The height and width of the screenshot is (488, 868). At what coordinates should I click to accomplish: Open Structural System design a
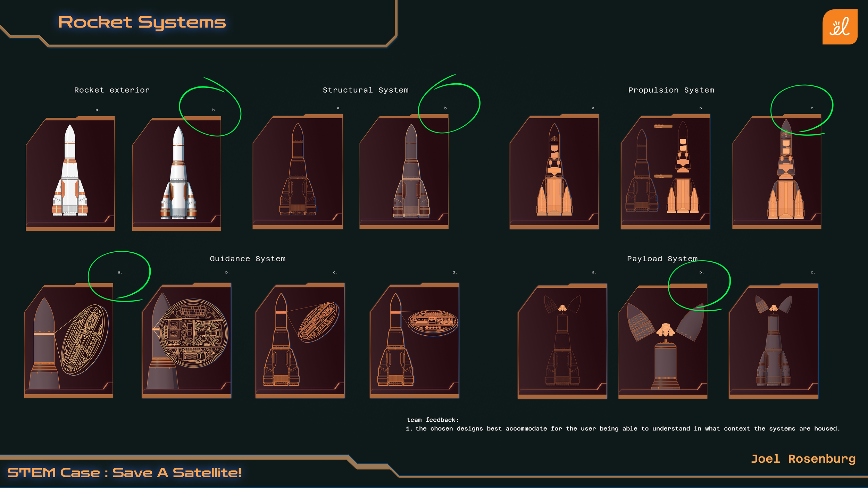click(298, 172)
